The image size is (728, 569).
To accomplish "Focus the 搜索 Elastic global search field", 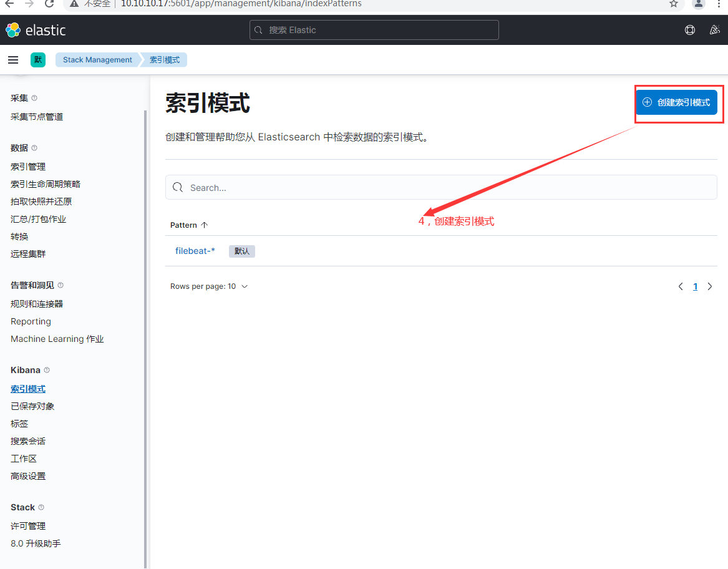I will (x=374, y=30).
